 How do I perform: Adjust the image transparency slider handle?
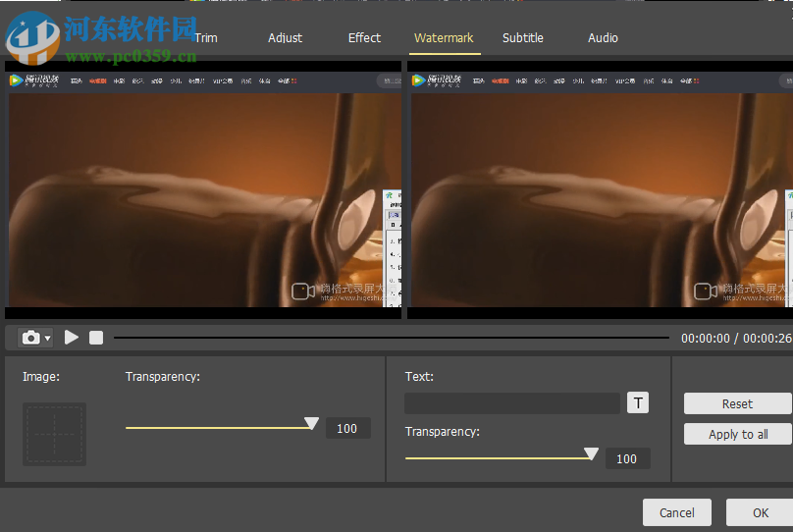tap(311, 423)
